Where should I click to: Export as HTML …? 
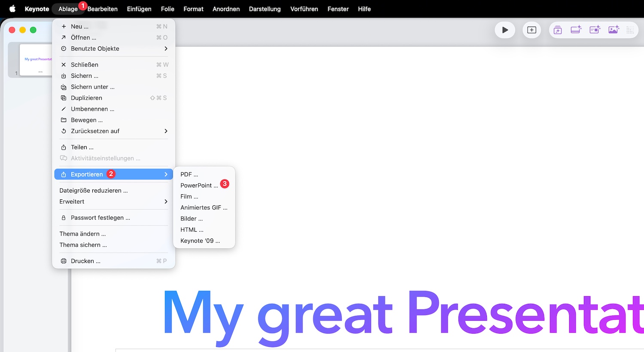204,230
